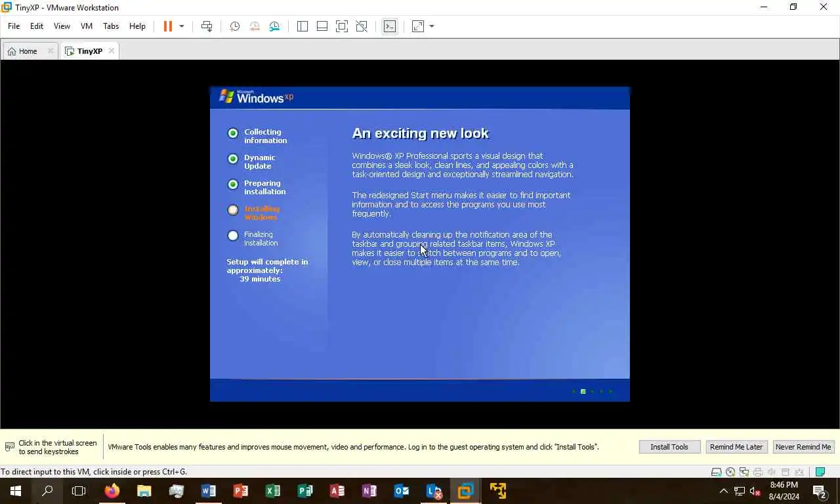Click the 'Preparing installation' setup step
Screen dimensions: 840x504
tap(264, 187)
